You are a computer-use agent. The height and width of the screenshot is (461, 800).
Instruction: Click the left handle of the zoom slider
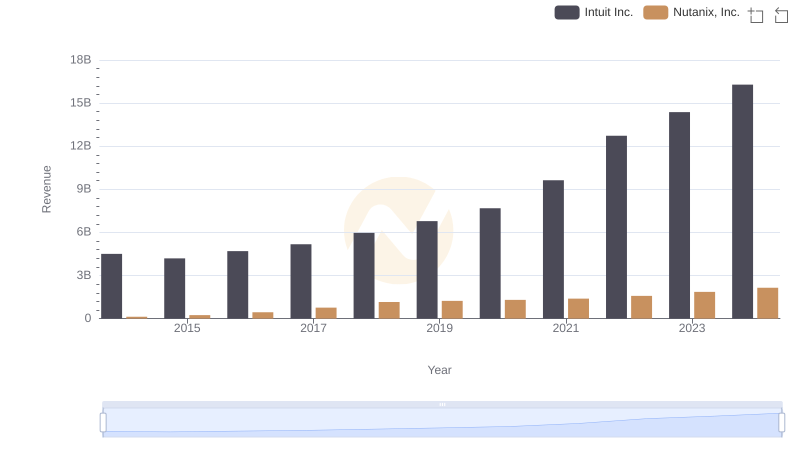[103, 423]
